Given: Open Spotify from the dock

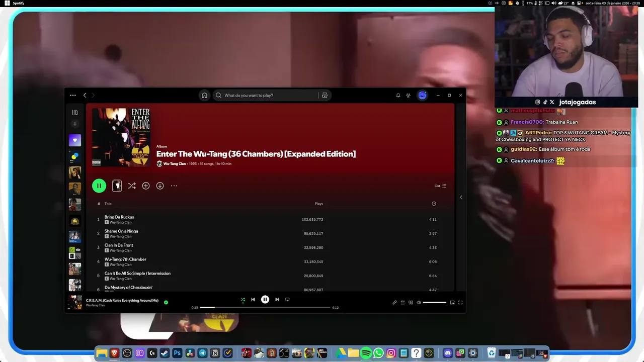Looking at the screenshot, I should click(x=366, y=353).
